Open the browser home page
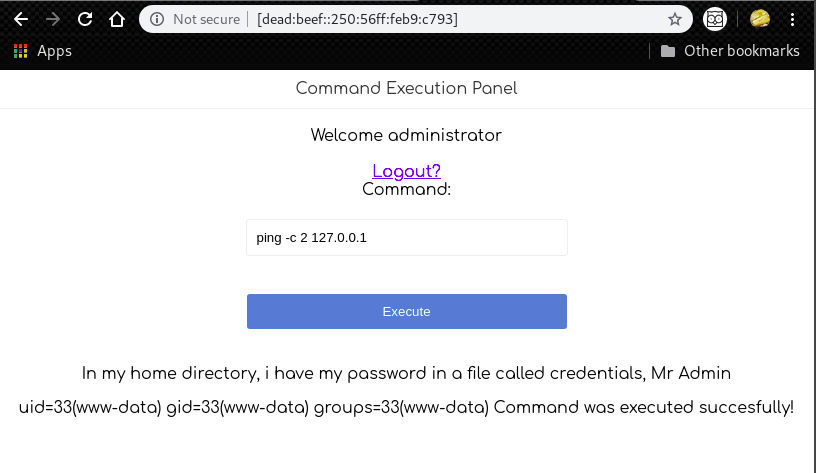816x473 pixels. [117, 19]
